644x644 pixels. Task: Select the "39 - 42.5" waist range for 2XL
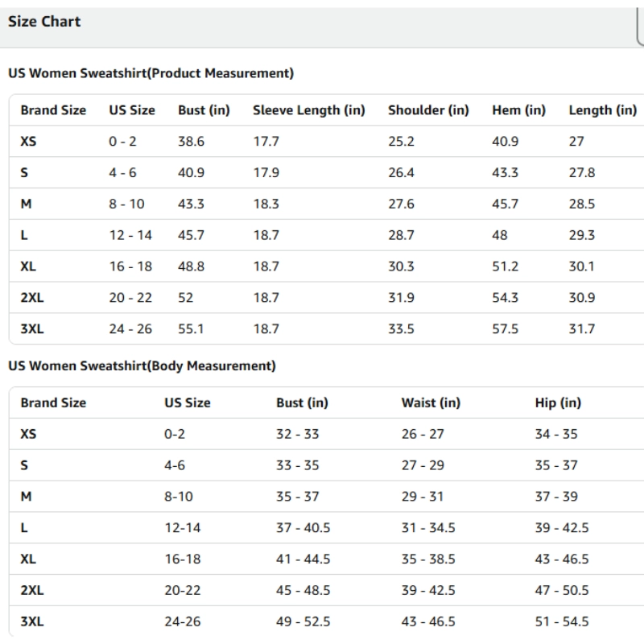click(x=428, y=590)
